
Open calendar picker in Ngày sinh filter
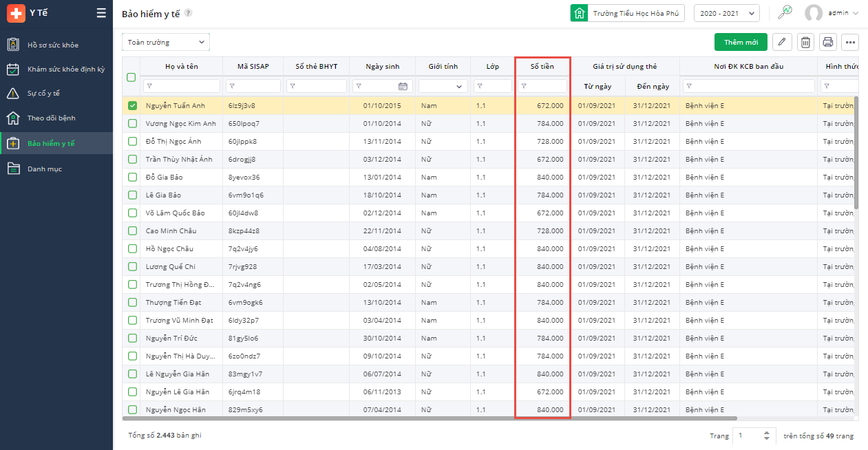pyautogui.click(x=403, y=86)
